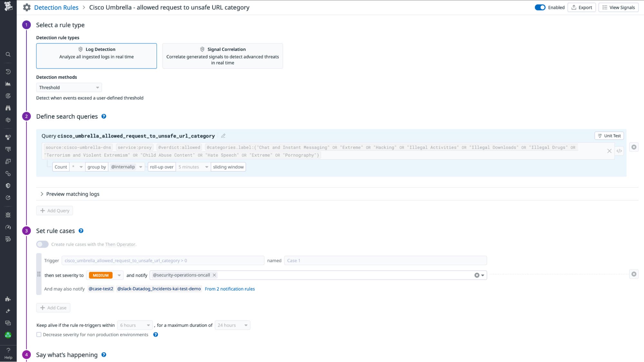This screenshot has width=644, height=362.
Task: Click the MEDIUM severity badge
Action: (101, 275)
